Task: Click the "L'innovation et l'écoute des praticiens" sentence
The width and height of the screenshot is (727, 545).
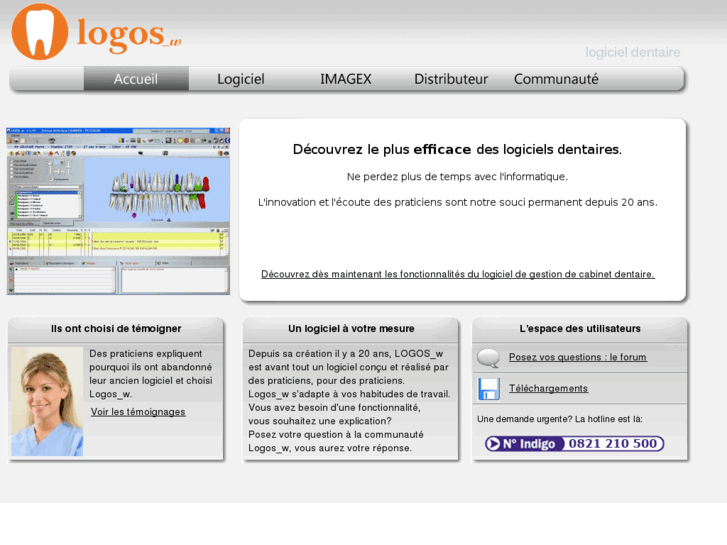Action: point(458,202)
